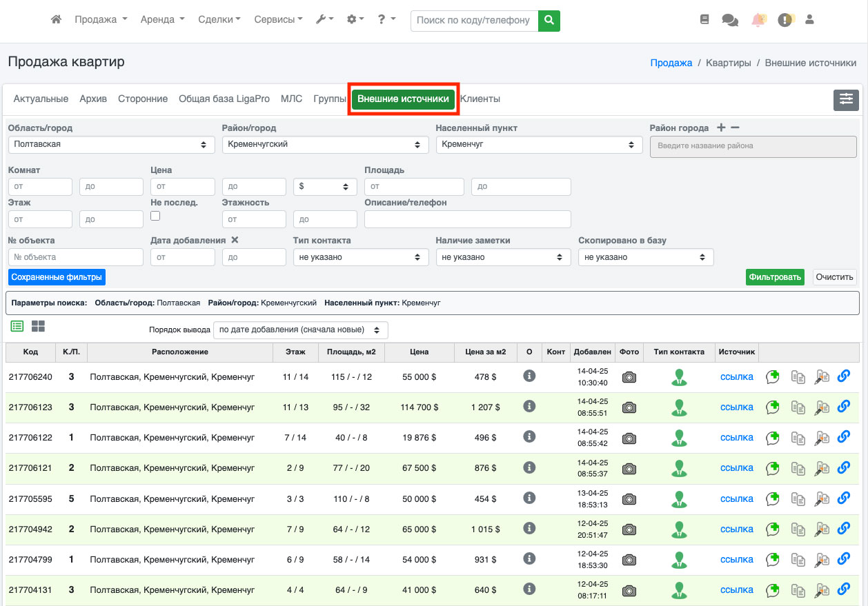Switch to tile grid view

tap(38, 326)
